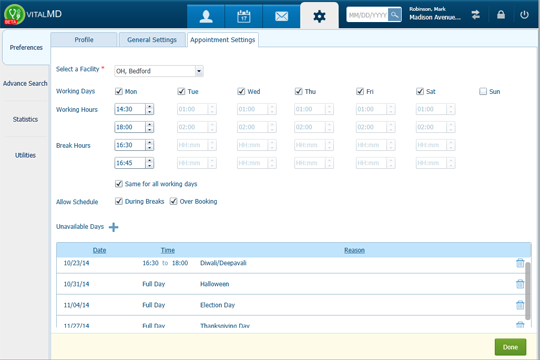The image size is (540, 360).
Task: Check the Sun working day
Action: 483,91
